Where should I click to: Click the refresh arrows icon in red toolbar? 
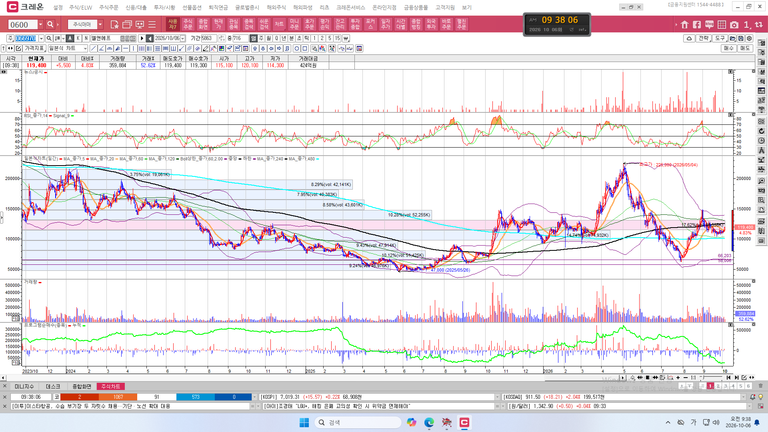coord(759,24)
